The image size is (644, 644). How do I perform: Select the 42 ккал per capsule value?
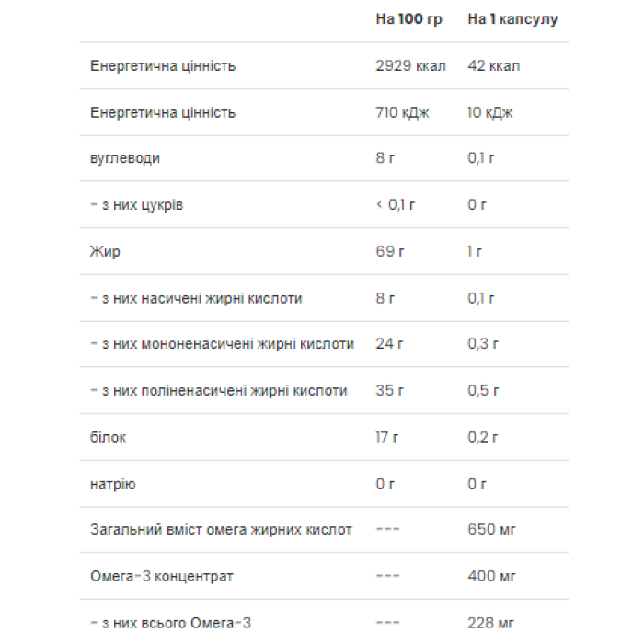493,66
